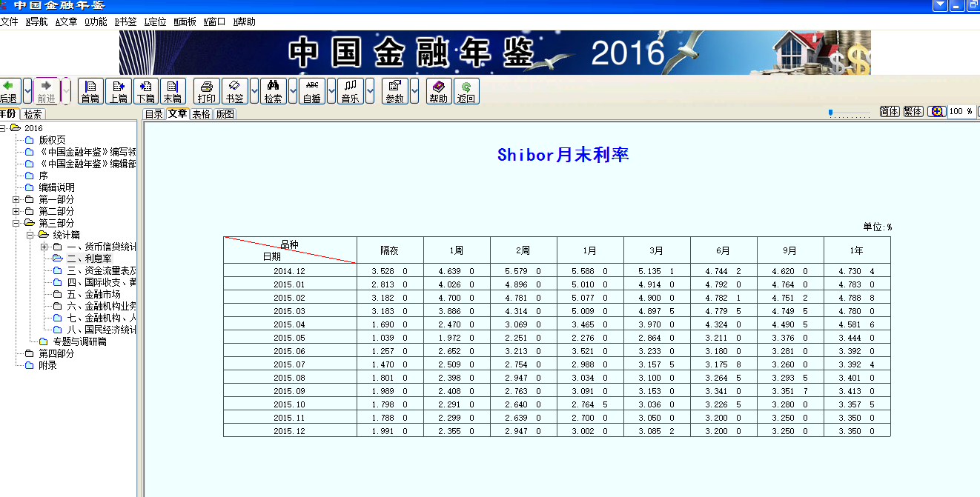
Task: Expand the 第一部分 tree node
Action: [16, 199]
